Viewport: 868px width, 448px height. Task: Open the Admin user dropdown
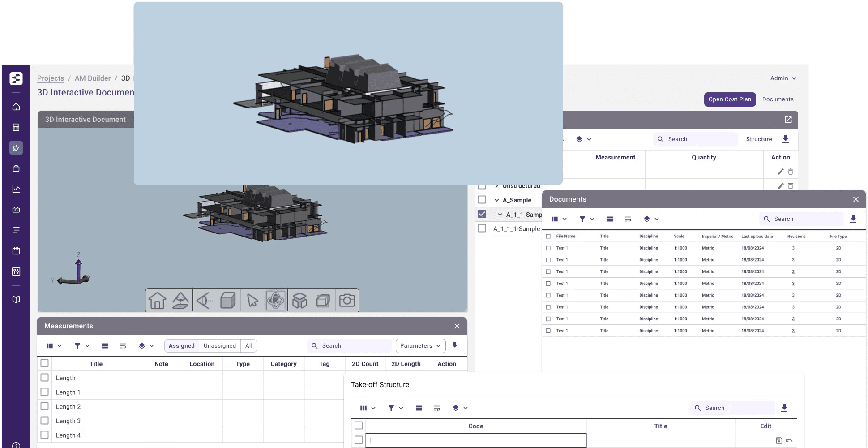pyautogui.click(x=783, y=78)
